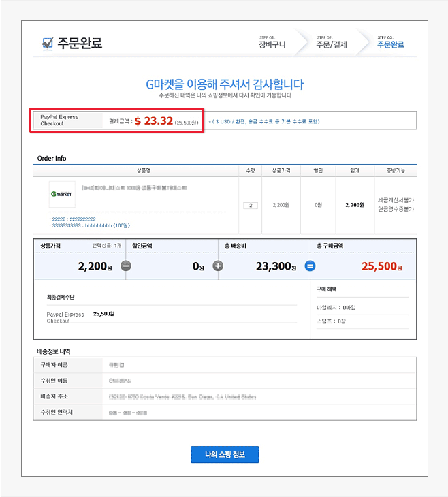Click the 증빙가능 column header
The width and height of the screenshot is (448, 497).
pos(396,170)
